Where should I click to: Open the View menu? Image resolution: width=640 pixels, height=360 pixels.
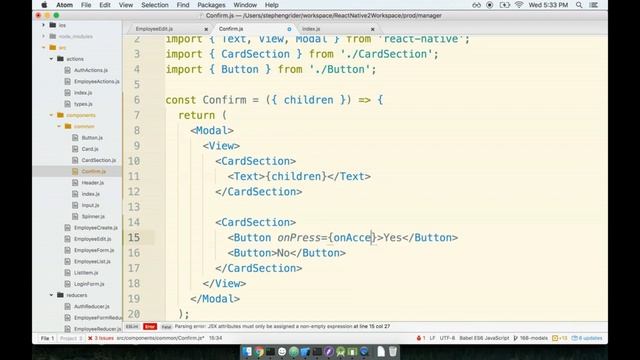click(126, 5)
